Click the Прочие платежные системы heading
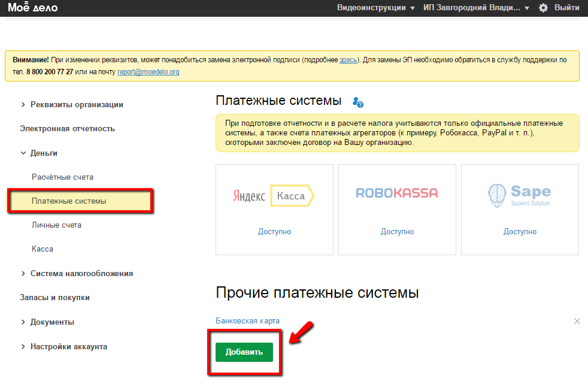This screenshot has height=387, width=588. point(317,292)
